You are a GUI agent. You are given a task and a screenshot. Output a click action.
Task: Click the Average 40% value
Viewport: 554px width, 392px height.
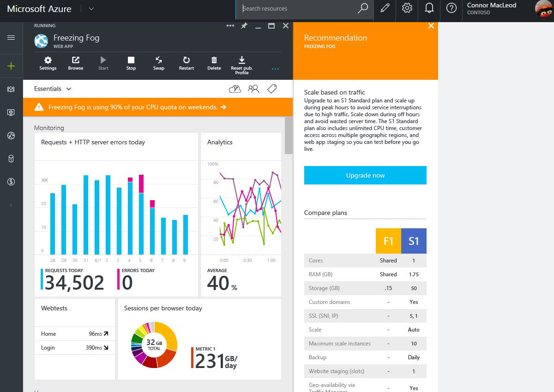222,283
